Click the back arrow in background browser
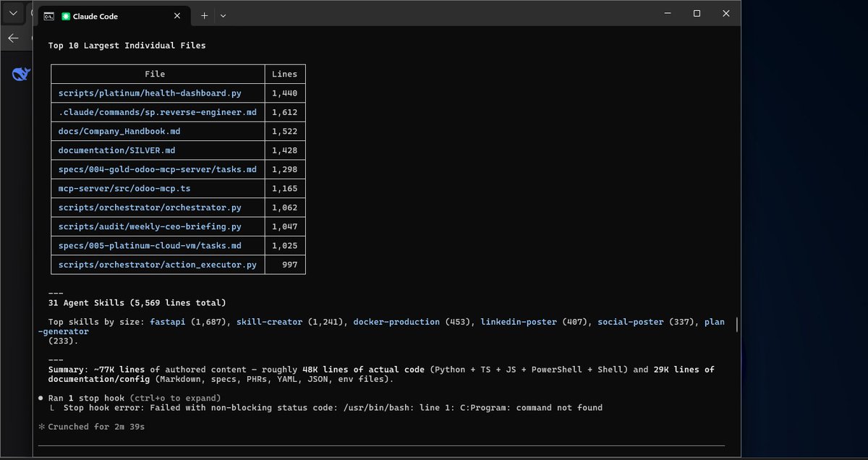 13,38
